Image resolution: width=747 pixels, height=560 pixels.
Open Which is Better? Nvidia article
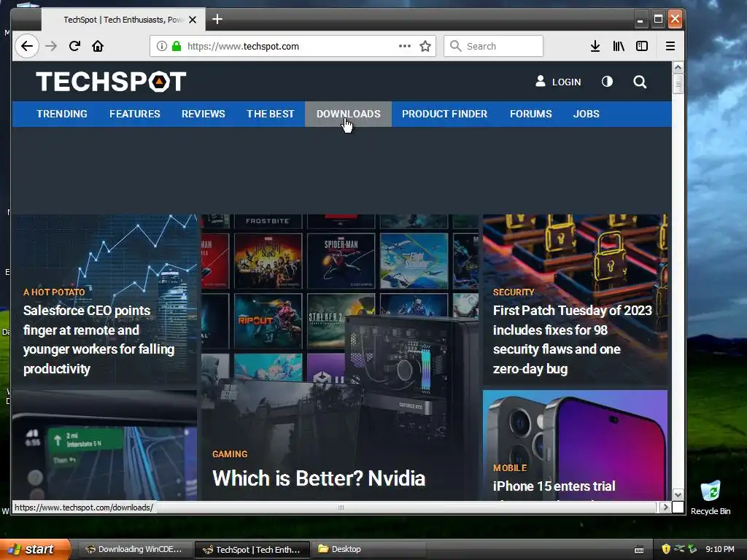point(319,478)
